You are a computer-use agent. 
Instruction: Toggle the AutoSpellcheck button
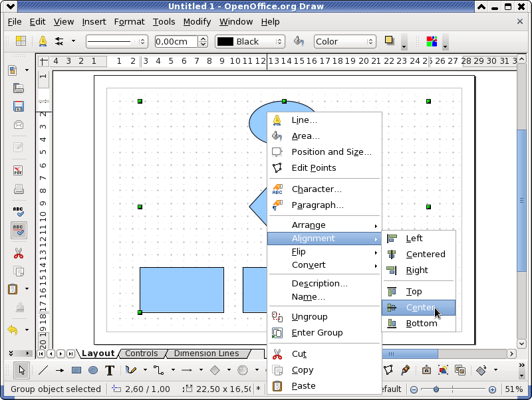[19, 230]
